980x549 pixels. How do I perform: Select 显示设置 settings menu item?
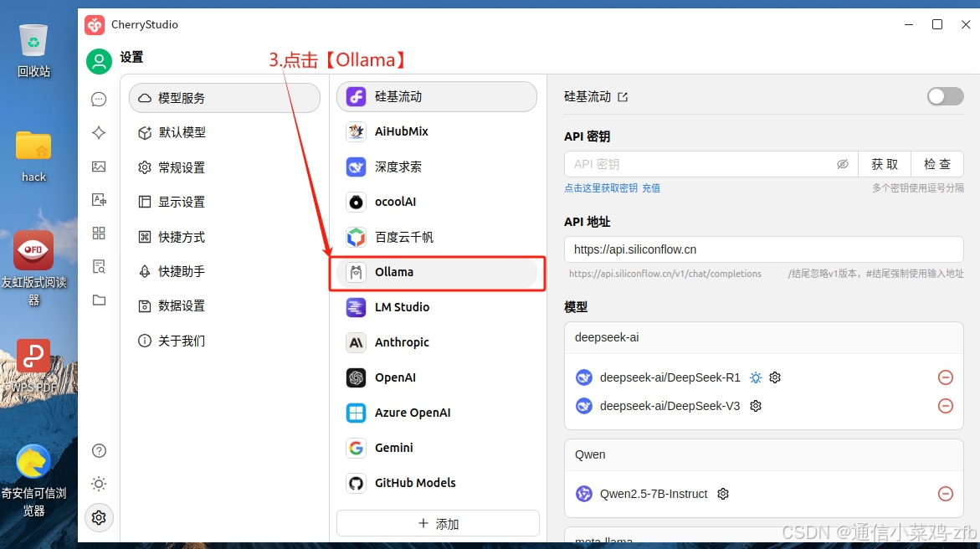pyautogui.click(x=224, y=202)
